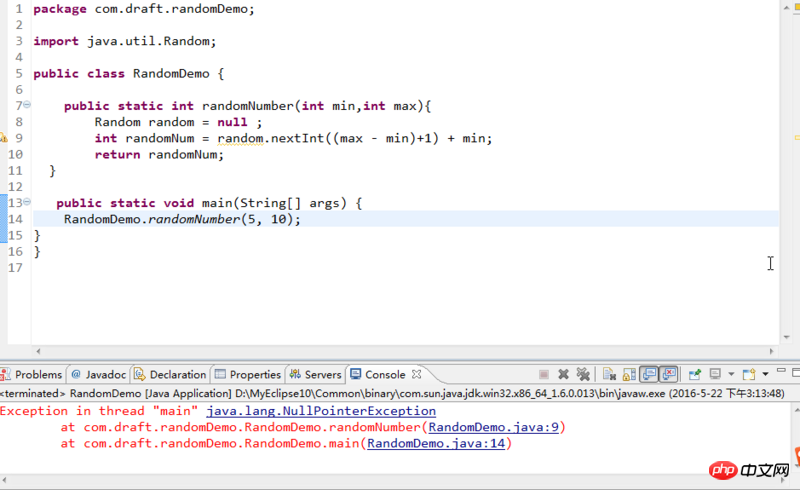Viewport: 800px width, 490px height.
Task: Remove all terminated launches via double-X icon
Action: (583, 375)
